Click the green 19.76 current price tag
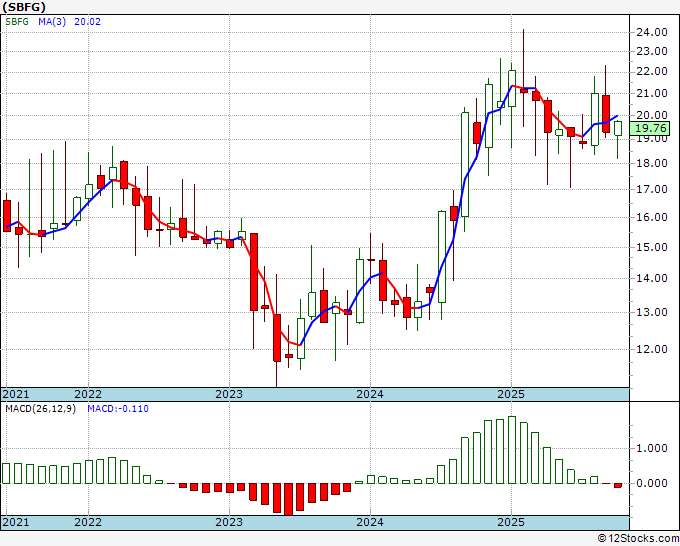 [x=651, y=128]
